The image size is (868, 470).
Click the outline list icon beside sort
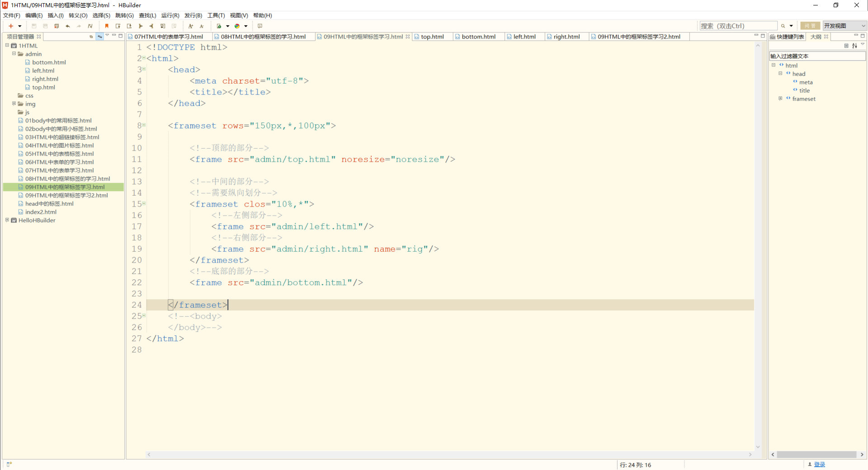(x=846, y=46)
